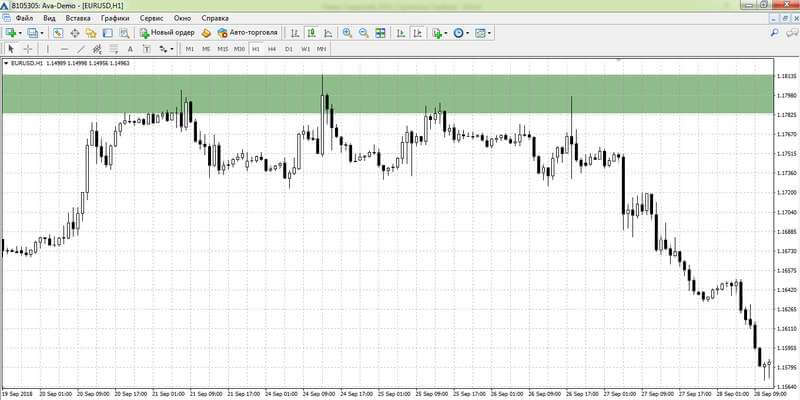The height and width of the screenshot is (400, 800).
Task: Expand the indicators dropdown arrow
Action: pos(445,33)
